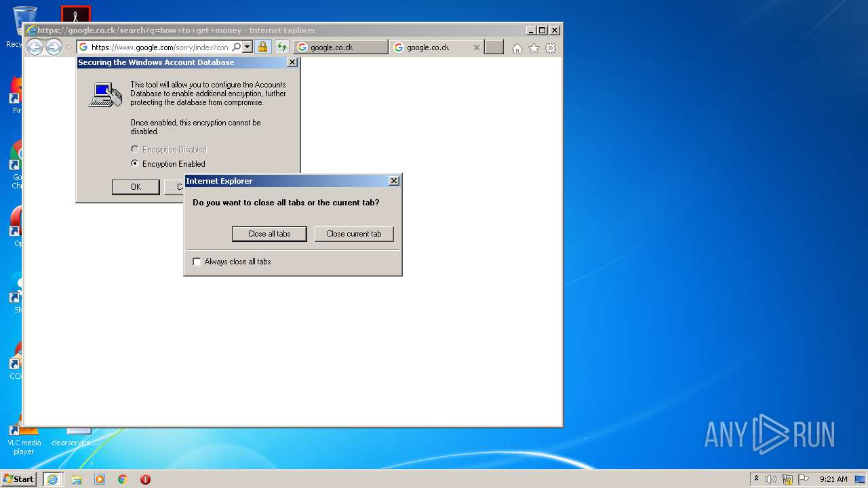Close the second google.co.ck tab
The image size is (868, 488).
point(476,47)
